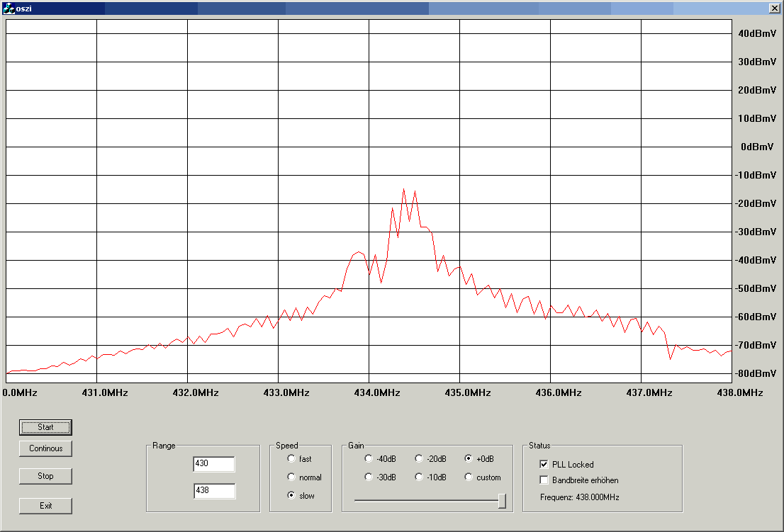Image resolution: width=784 pixels, height=532 pixels.
Task: Click the oszi application icon in title bar
Action: tap(9, 8)
